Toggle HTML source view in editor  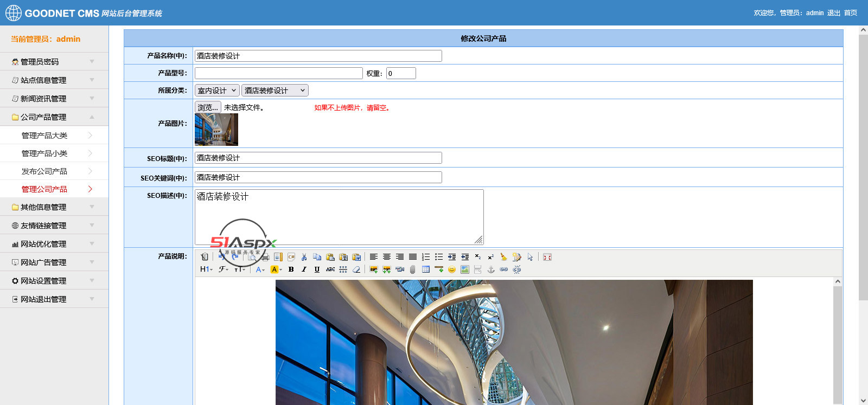205,257
